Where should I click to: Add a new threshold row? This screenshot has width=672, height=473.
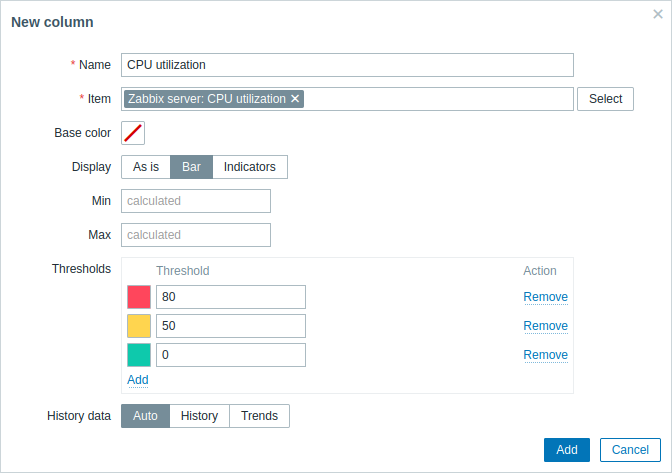tap(138, 380)
